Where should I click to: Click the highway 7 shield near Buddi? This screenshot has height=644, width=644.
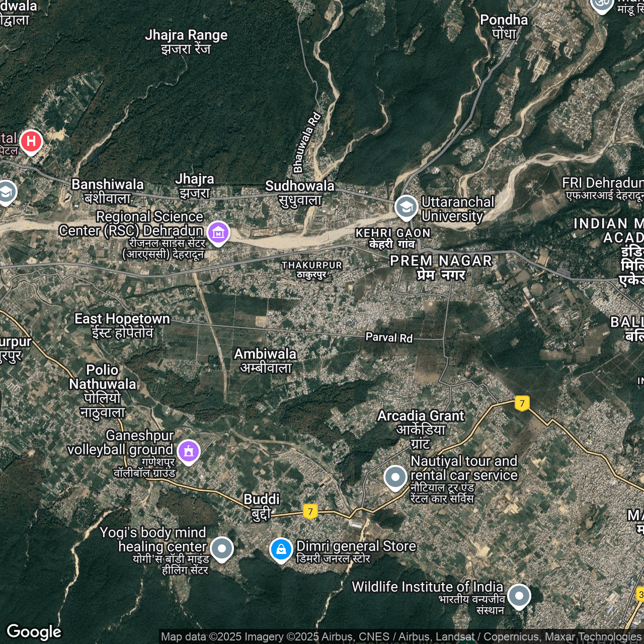310,512
